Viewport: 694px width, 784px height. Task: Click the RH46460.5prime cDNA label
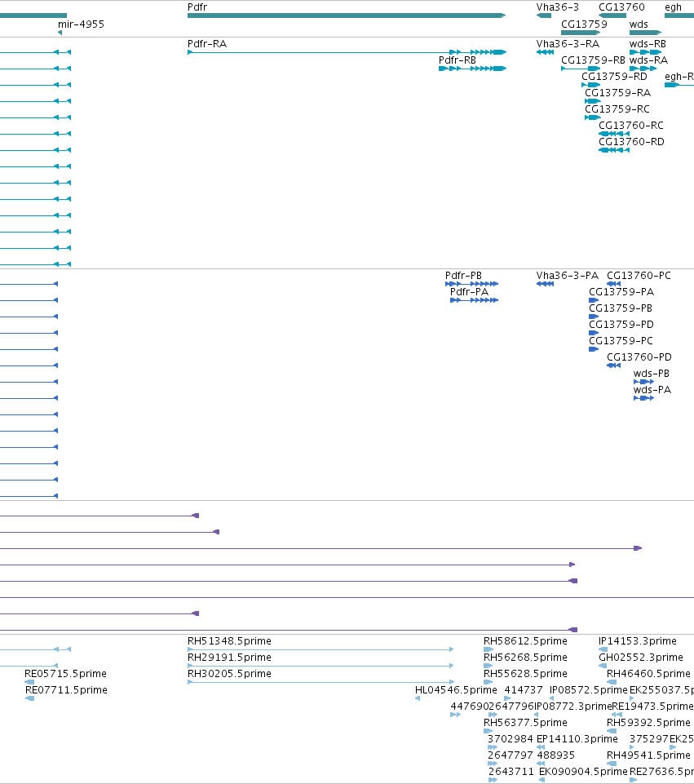648,674
